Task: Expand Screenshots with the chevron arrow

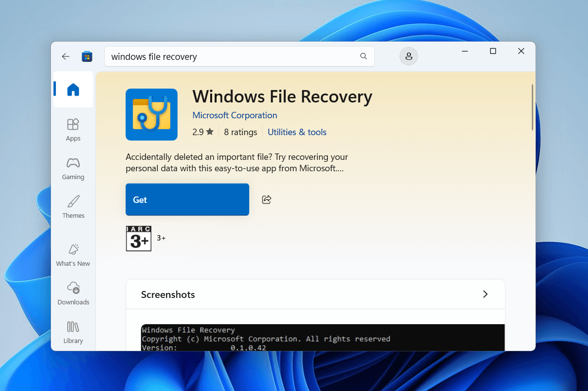Action: pyautogui.click(x=485, y=294)
